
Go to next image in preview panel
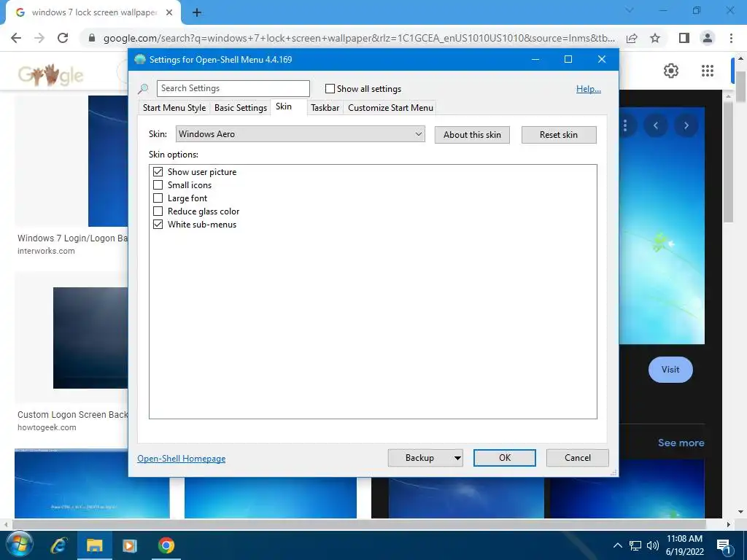686,125
